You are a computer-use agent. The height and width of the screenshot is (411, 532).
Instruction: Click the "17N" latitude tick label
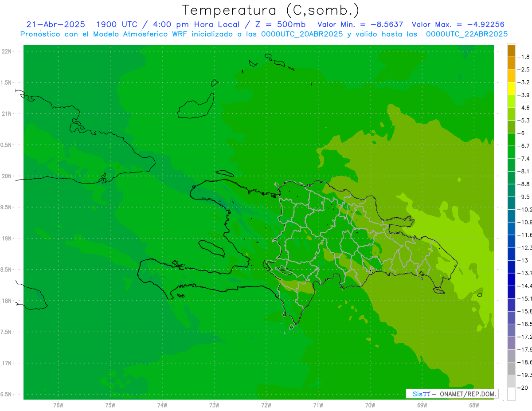[7, 363]
